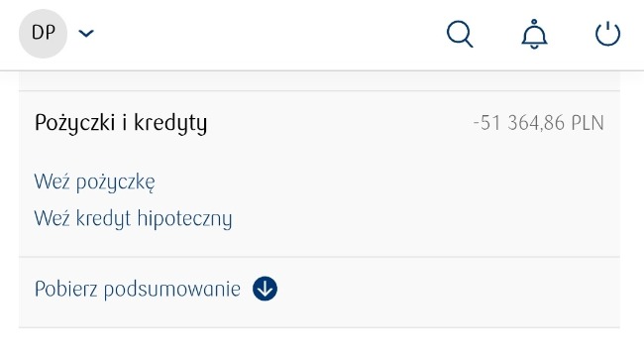
Task: Download summary via blue arrow button
Action: (x=265, y=289)
